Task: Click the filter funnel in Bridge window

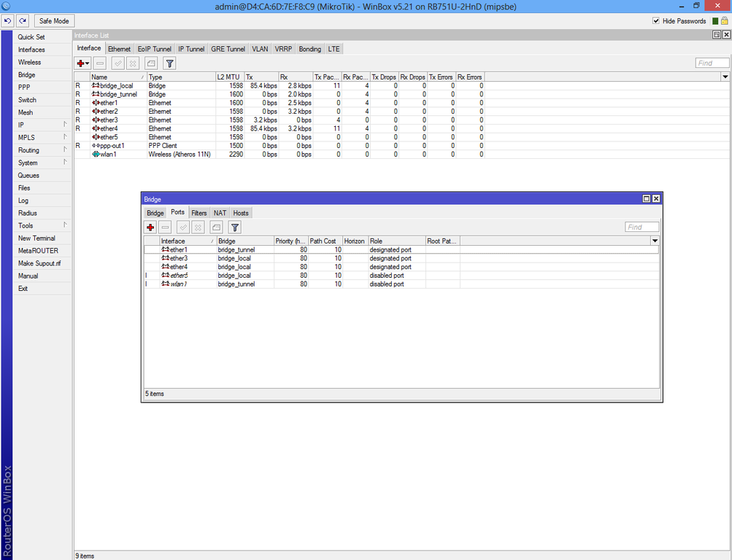Action: pyautogui.click(x=234, y=227)
